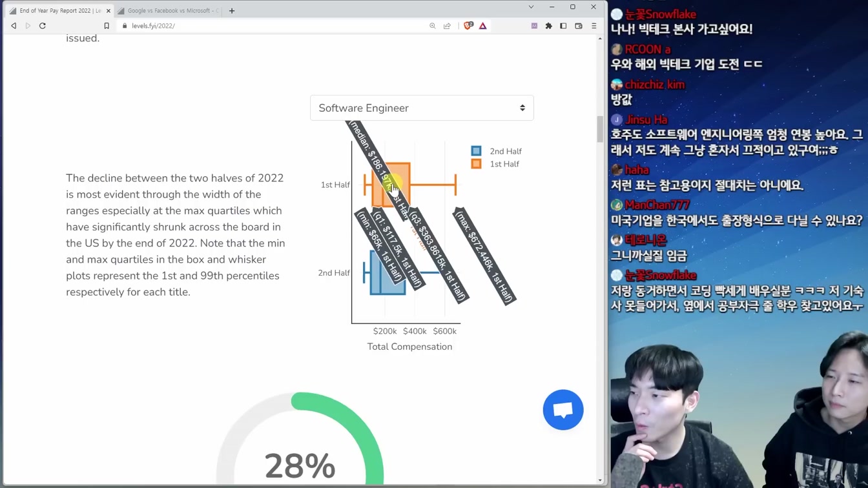
Task: Click the Total Compensation axis title
Action: pos(409,347)
